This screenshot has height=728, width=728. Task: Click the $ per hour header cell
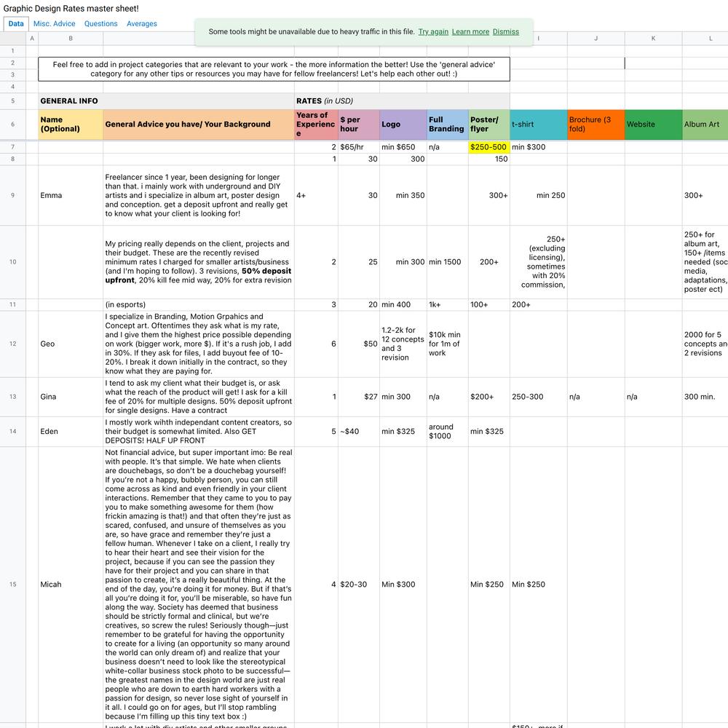point(359,124)
